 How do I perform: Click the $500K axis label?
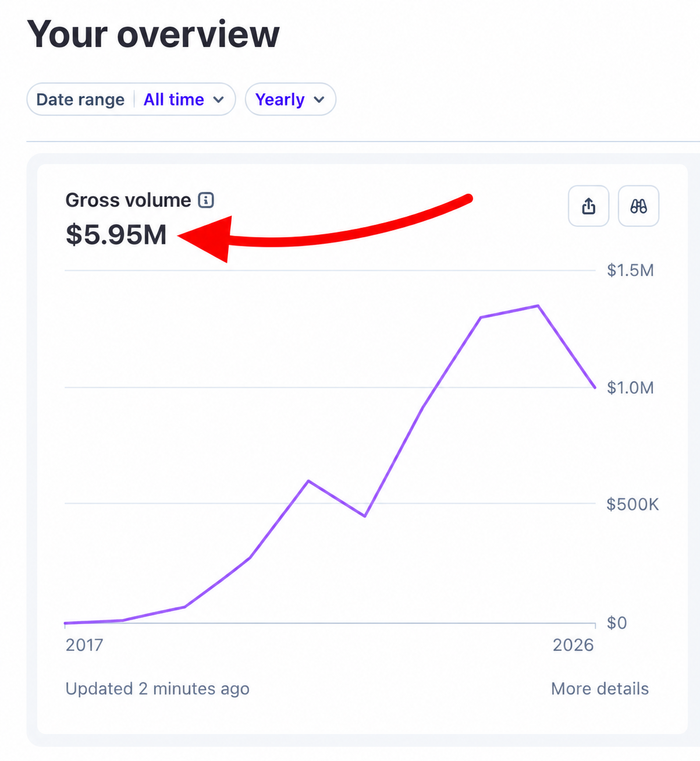[x=633, y=504]
